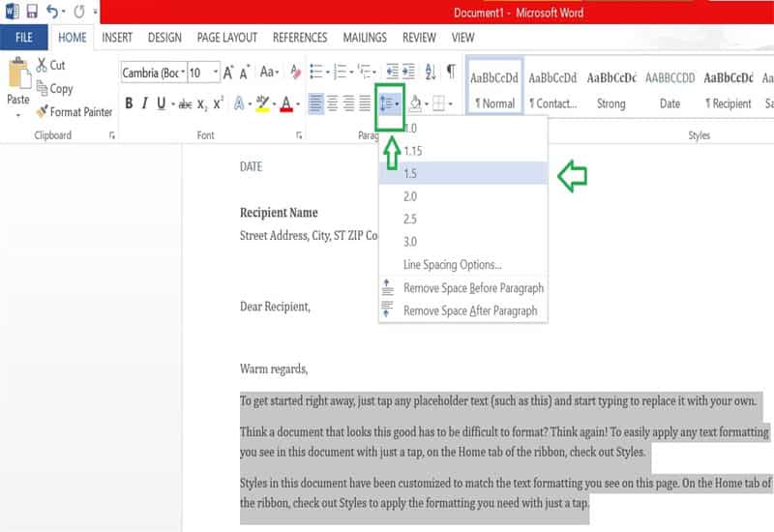
Task: Toggle Underline formatting
Action: click(162, 104)
